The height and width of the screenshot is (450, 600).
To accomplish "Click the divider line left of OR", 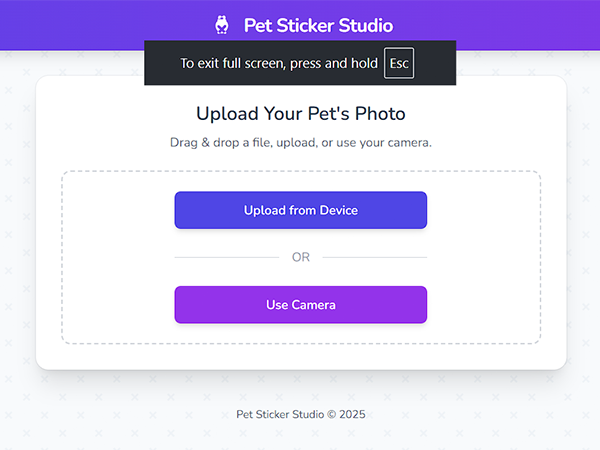I will (x=226, y=257).
